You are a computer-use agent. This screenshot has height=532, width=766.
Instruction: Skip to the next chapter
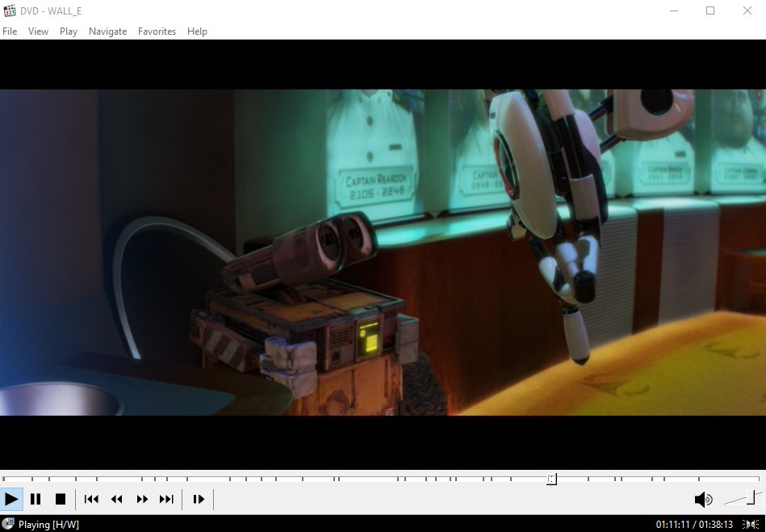pyautogui.click(x=166, y=499)
